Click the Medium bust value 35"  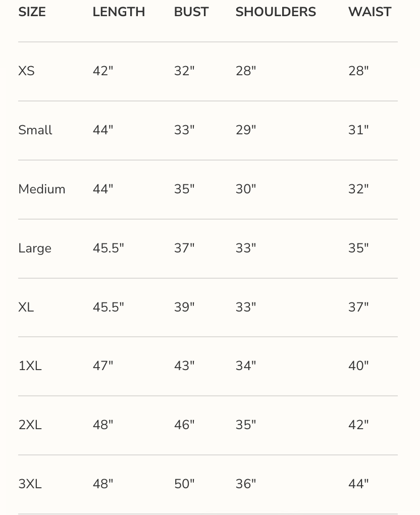(x=184, y=189)
